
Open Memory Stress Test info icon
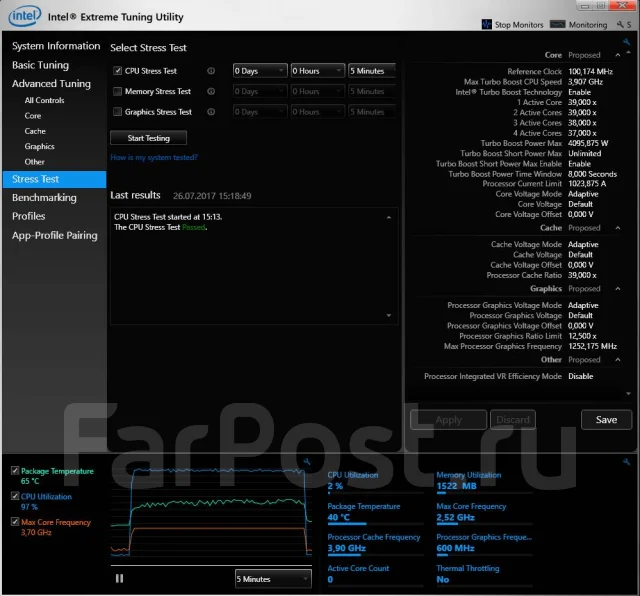click(x=211, y=91)
